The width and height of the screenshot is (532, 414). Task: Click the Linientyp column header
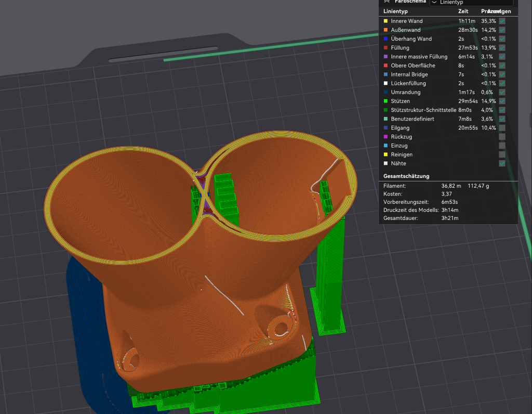(396, 11)
